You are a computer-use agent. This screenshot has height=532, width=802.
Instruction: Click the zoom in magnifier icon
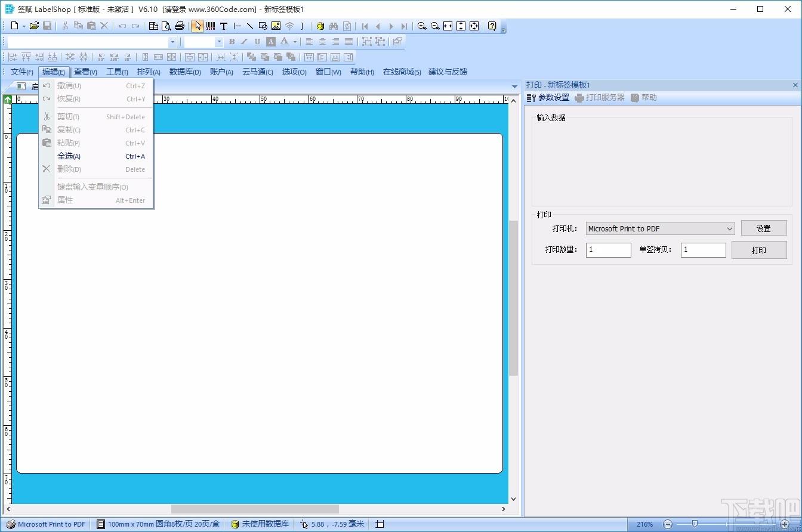pyautogui.click(x=422, y=26)
